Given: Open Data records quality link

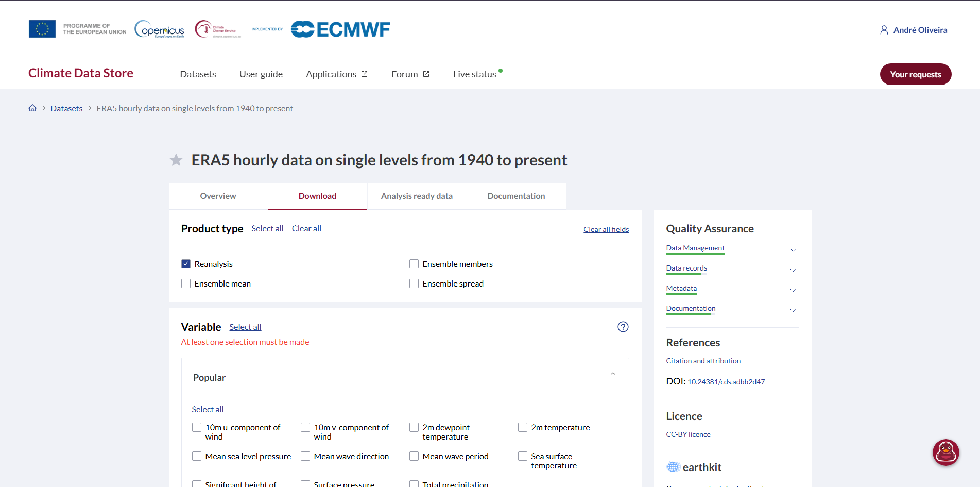Looking at the screenshot, I should click(686, 268).
